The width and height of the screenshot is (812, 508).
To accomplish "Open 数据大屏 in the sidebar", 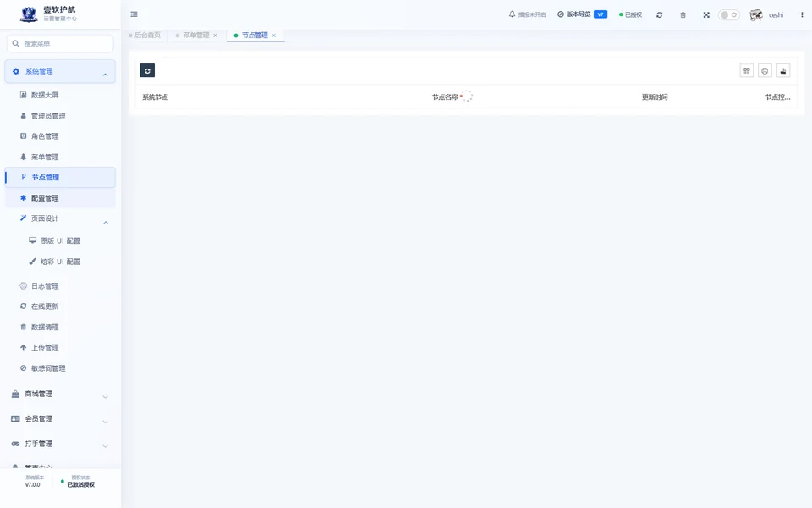I will [45, 95].
